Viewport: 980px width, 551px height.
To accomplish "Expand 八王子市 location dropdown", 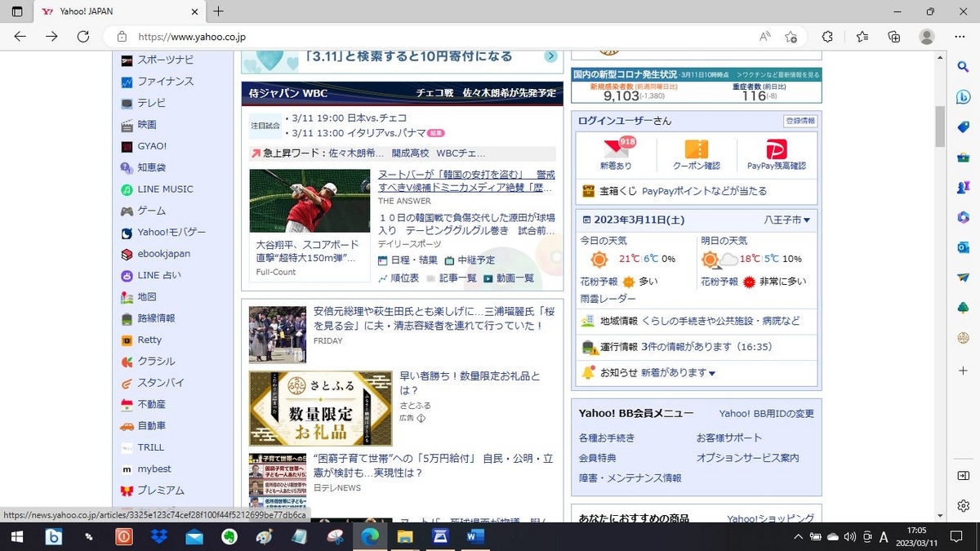I will click(787, 220).
